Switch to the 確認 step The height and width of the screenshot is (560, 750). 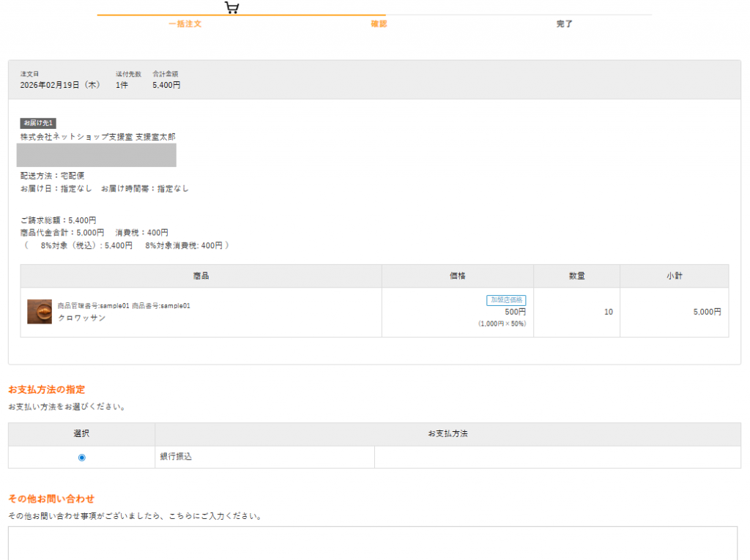(x=379, y=24)
